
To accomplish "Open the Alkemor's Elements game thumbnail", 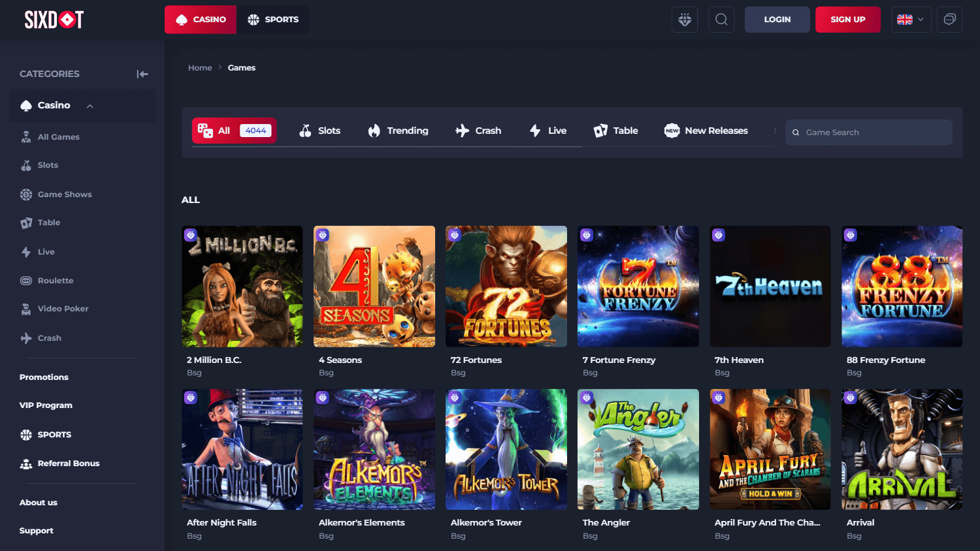I will click(x=374, y=450).
